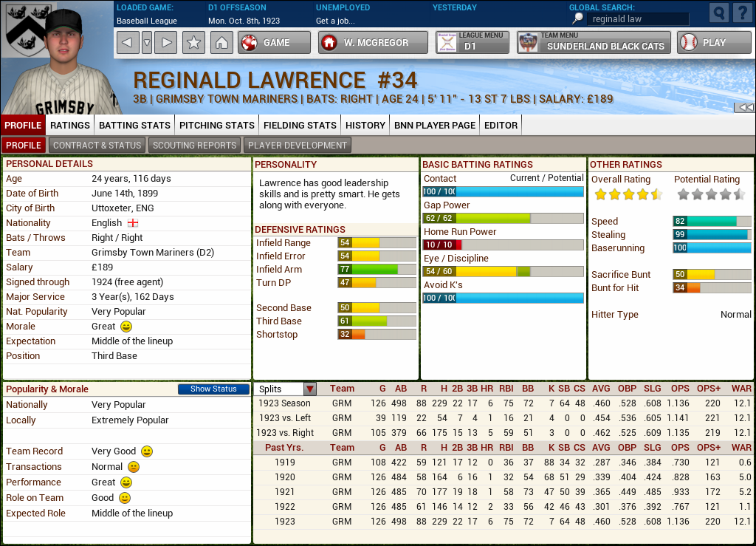Select the BNN PLAYER PAGE tab
Viewport: 756px width, 546px height.
(434, 125)
